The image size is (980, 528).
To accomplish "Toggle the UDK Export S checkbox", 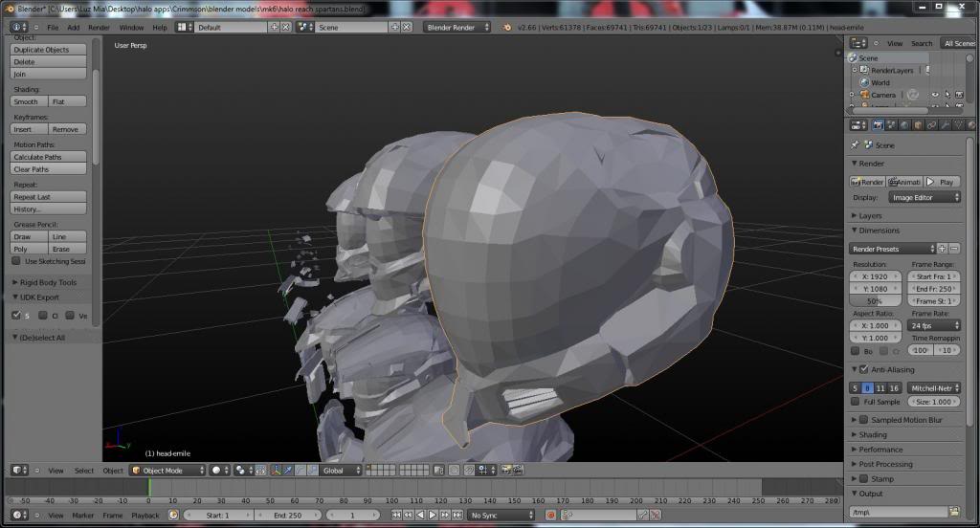I will point(16,316).
